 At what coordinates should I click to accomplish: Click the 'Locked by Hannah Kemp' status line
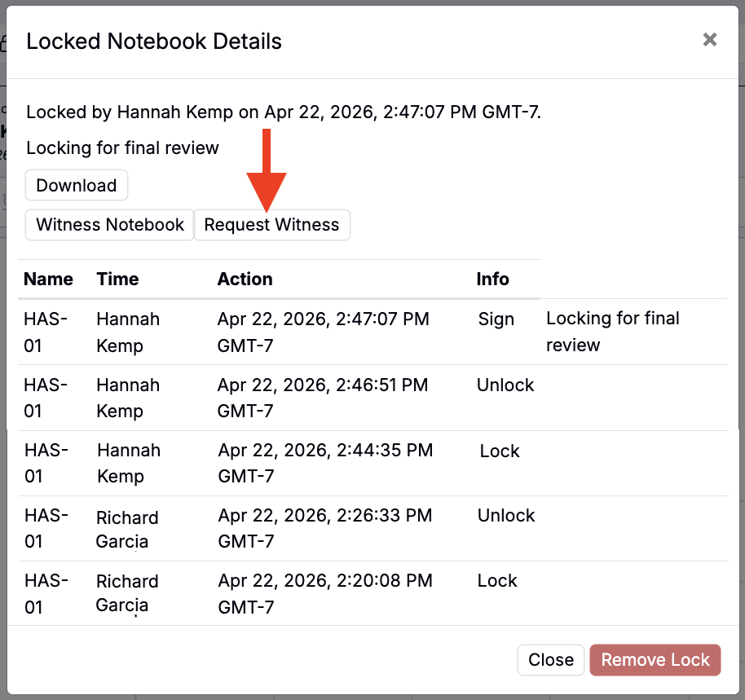point(284,112)
